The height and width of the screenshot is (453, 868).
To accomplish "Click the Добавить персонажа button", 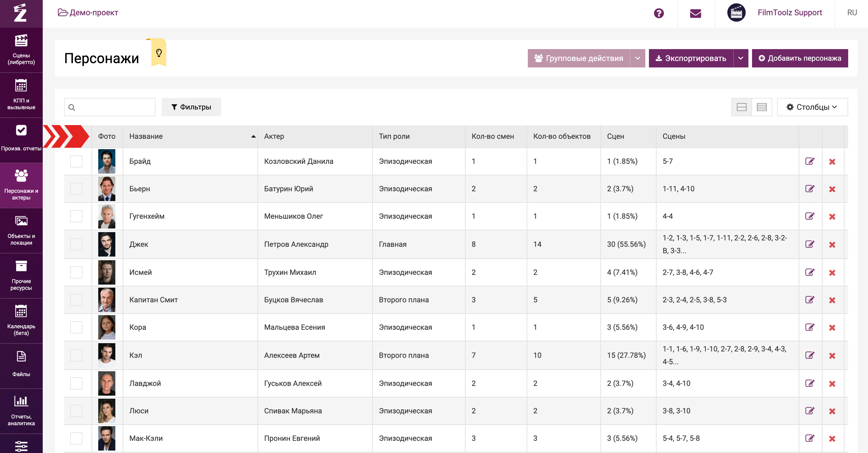I will tap(799, 58).
